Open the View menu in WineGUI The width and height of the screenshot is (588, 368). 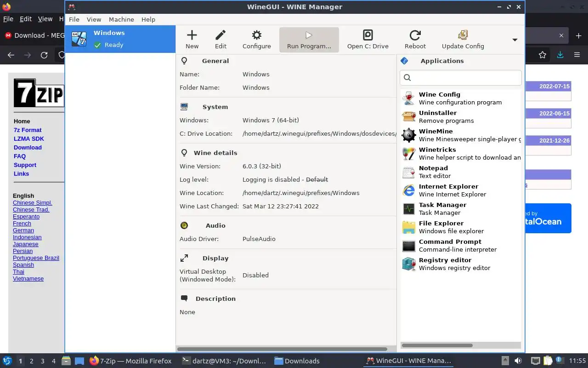tap(94, 19)
